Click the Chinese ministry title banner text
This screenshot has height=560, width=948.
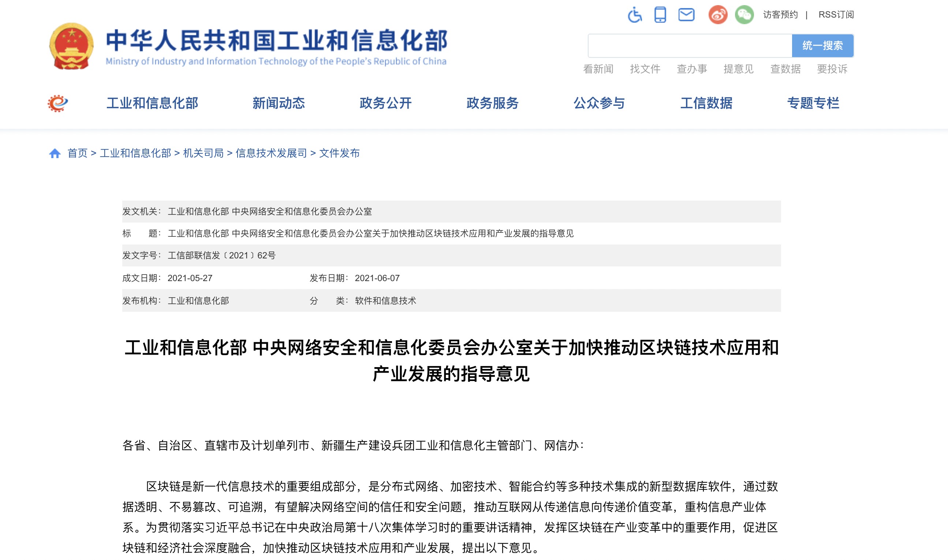pos(277,40)
